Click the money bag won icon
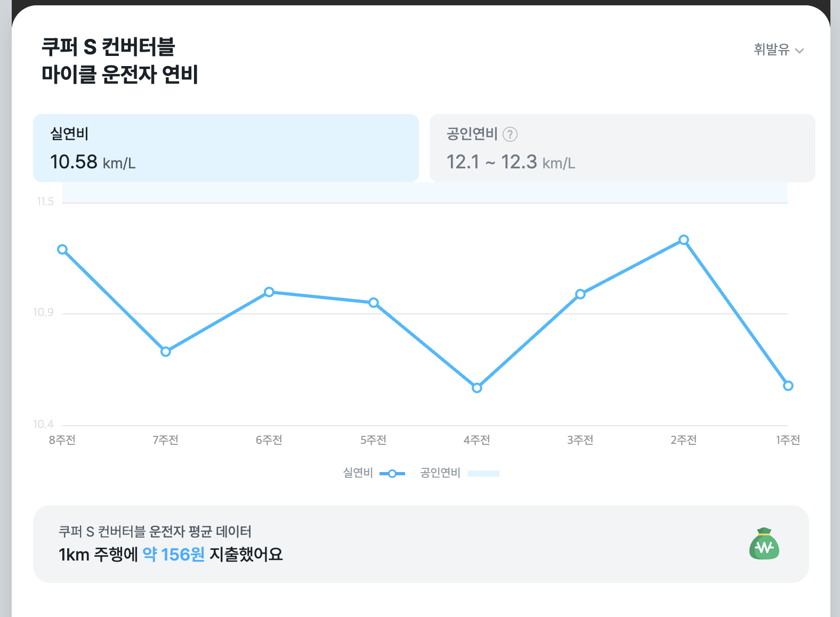Screen dimensions: 840x617 coord(764,544)
